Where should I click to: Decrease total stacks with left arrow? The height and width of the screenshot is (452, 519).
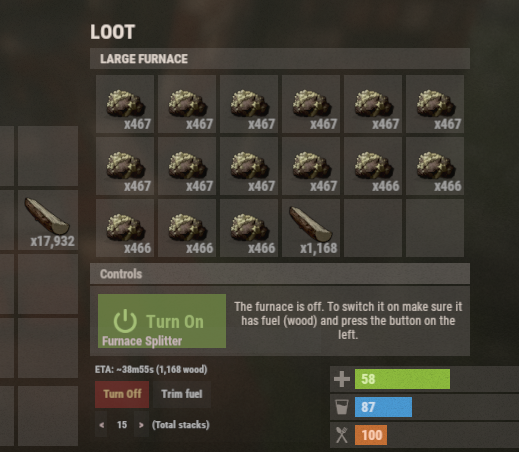pos(101,425)
